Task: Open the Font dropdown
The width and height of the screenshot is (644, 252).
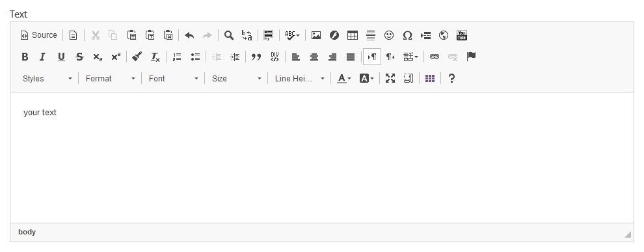Action: pos(173,79)
